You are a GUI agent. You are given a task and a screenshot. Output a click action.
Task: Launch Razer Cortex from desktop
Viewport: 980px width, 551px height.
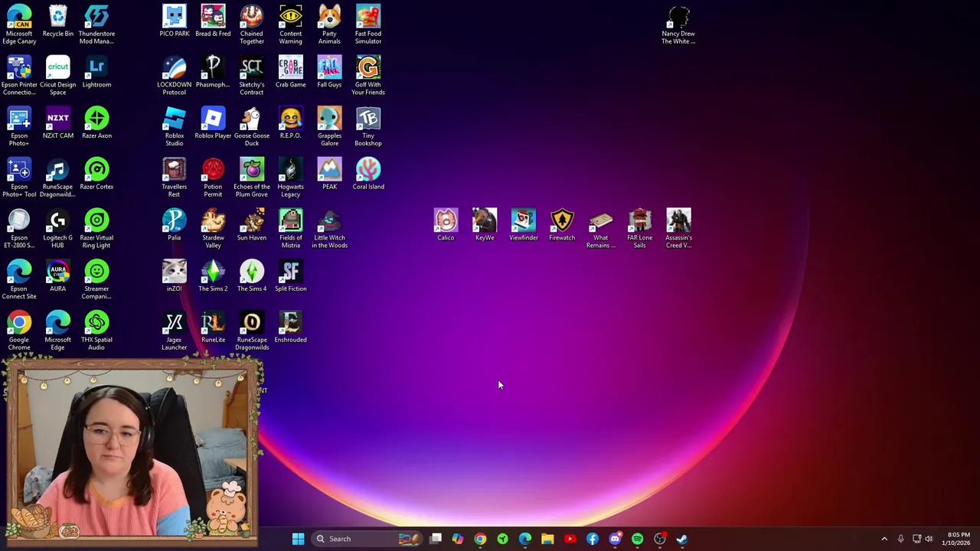96,174
